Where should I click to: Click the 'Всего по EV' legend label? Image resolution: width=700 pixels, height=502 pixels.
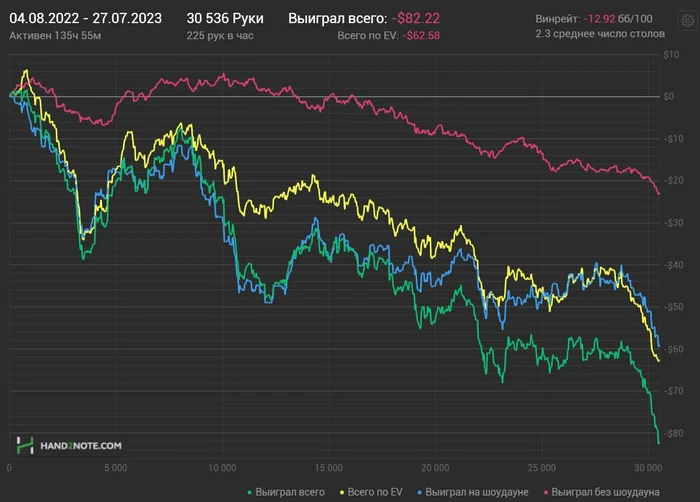point(375,492)
